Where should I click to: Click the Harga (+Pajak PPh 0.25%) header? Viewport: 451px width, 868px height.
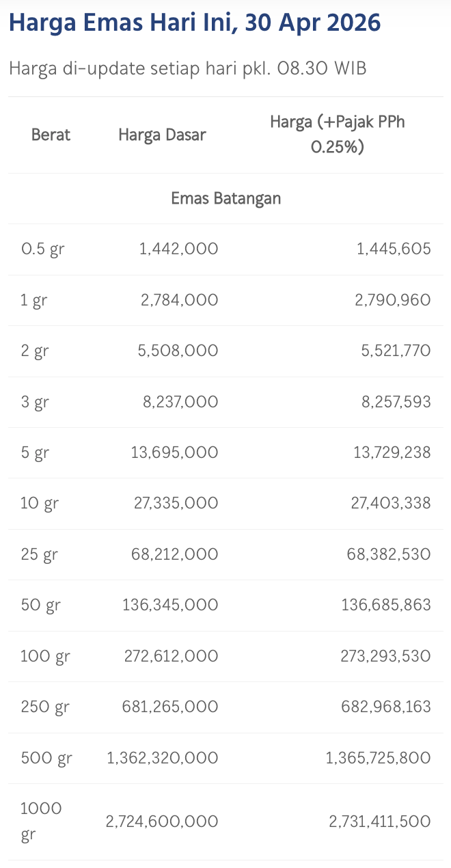click(x=338, y=135)
